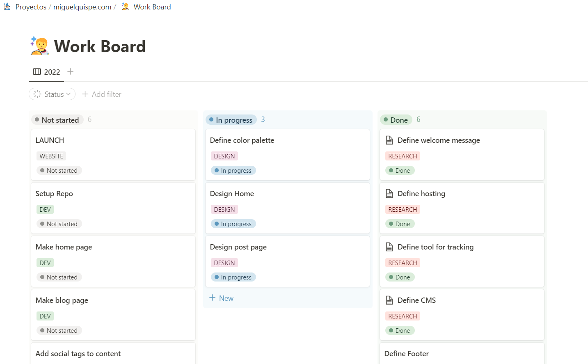Click the Work Board page title
The width and height of the screenshot is (588, 364).
[x=100, y=46]
